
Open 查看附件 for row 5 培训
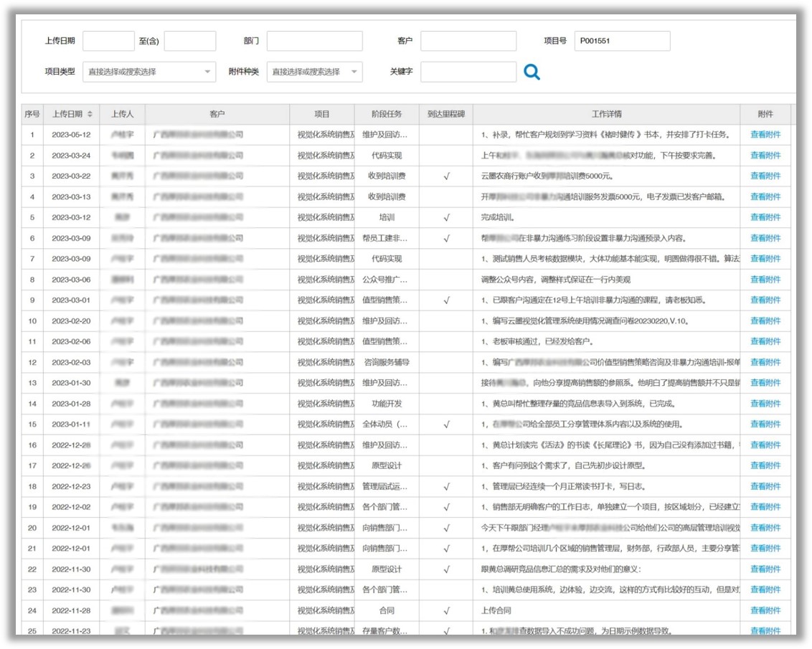pos(765,217)
